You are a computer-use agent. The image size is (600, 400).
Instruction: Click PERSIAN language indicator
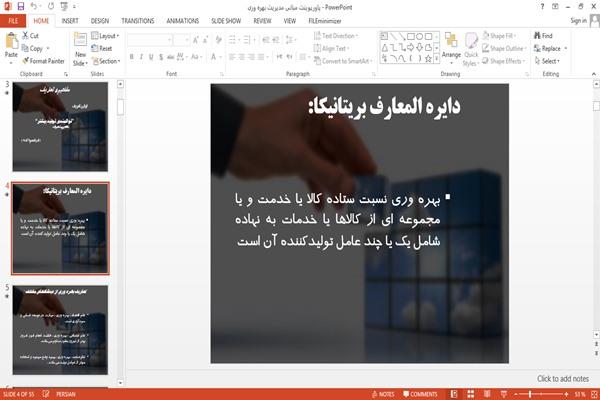66,394
